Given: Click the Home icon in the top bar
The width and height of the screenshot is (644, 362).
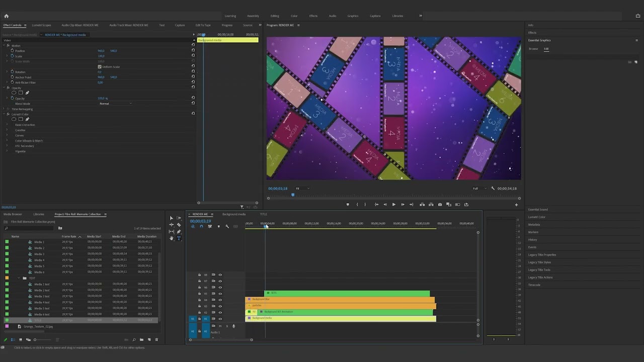Looking at the screenshot, I should [7, 16].
